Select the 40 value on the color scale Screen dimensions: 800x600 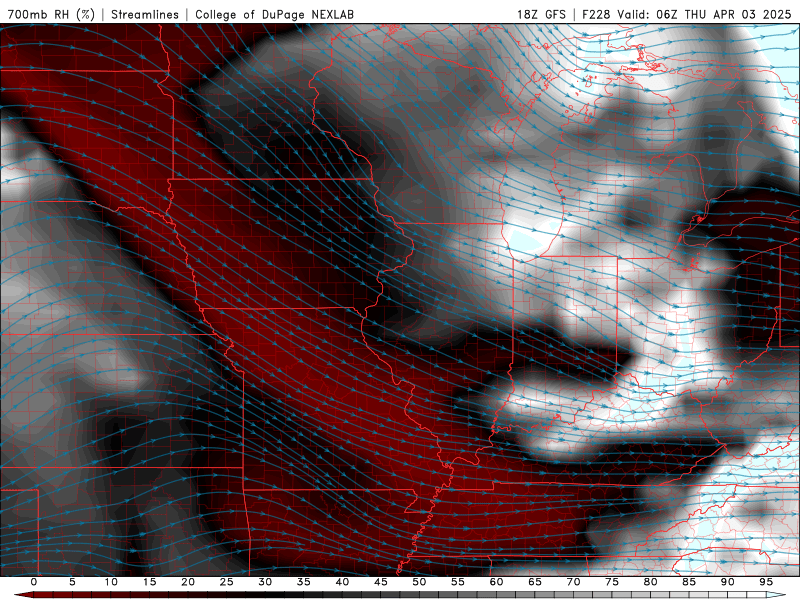[342, 582]
